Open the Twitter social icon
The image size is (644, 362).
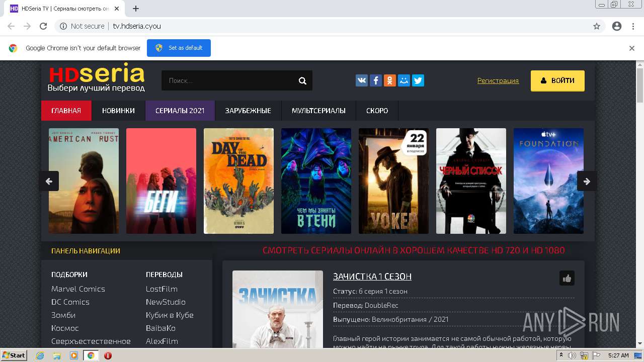pos(418,80)
